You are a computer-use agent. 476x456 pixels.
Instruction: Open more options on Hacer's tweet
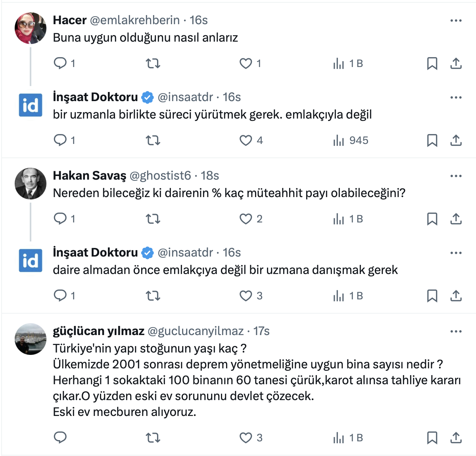click(x=456, y=21)
